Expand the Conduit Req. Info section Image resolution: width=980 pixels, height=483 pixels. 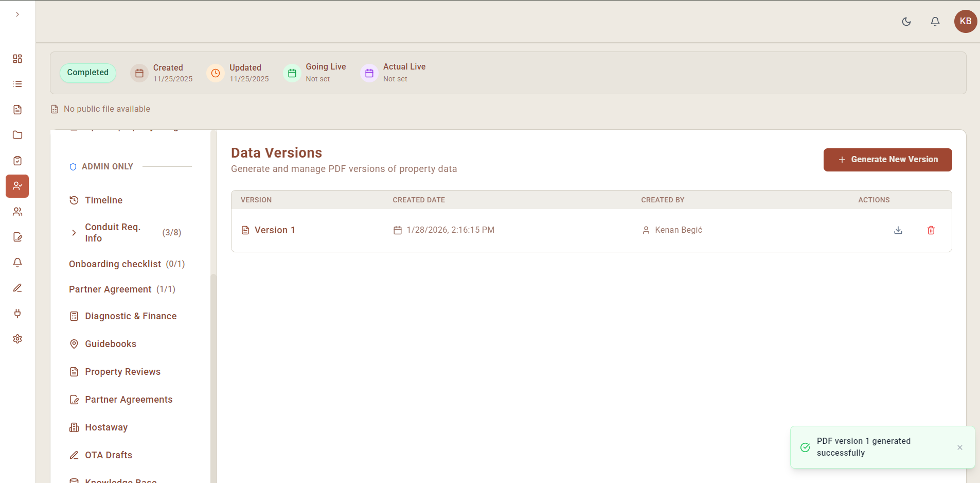tap(74, 233)
